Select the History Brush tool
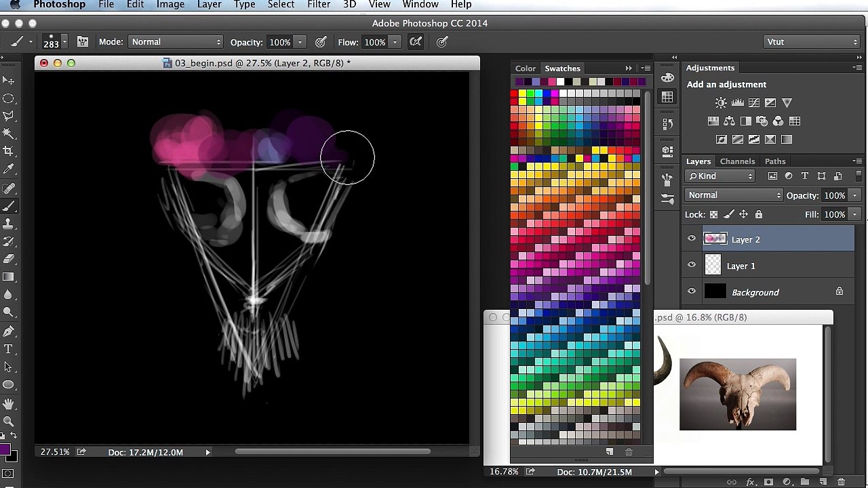The width and height of the screenshot is (868, 488). coord(8,241)
